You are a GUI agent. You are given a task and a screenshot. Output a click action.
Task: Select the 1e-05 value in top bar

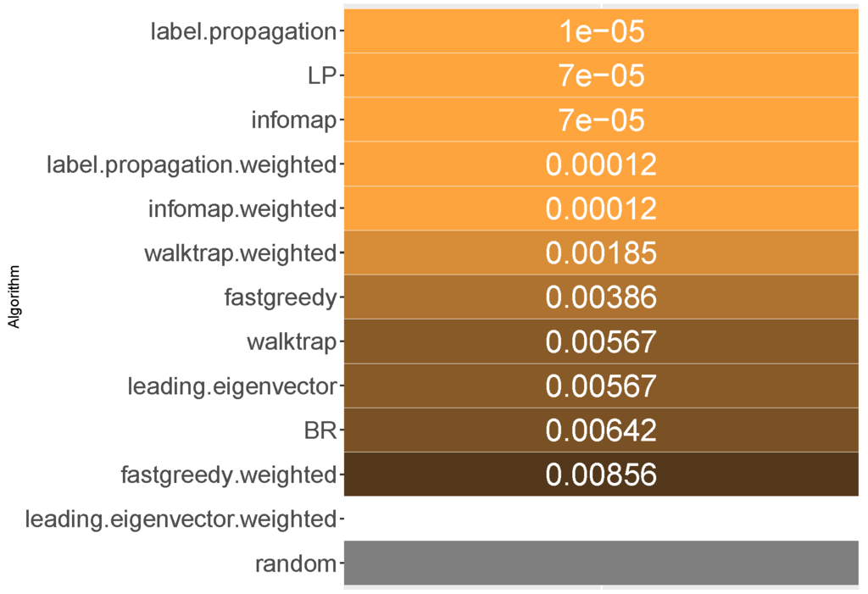(601, 32)
